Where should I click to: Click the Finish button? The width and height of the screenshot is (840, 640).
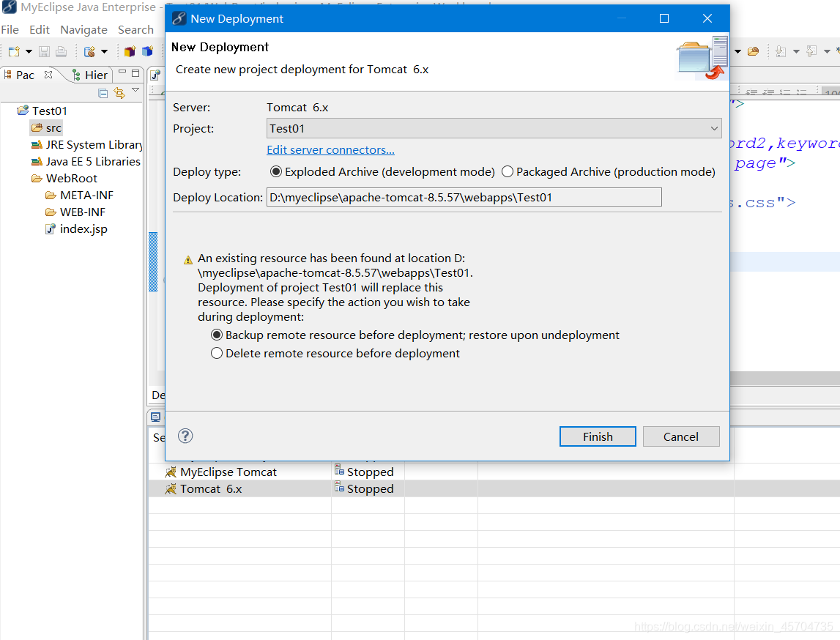click(598, 436)
